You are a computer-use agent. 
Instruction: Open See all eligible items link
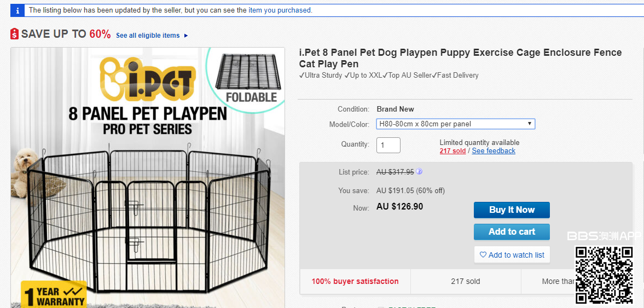(148, 36)
